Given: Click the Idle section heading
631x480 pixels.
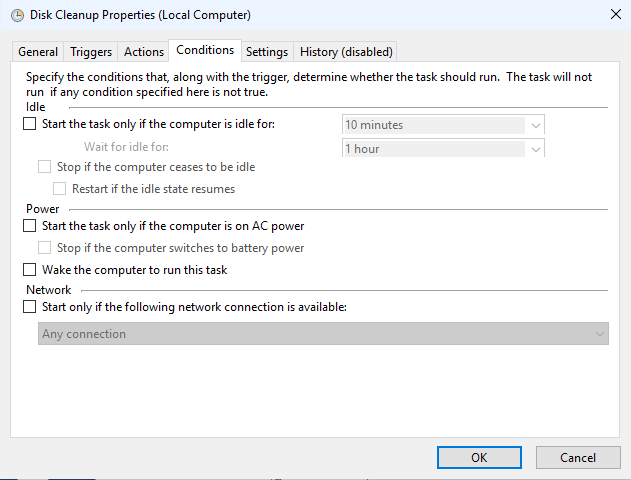Looking at the screenshot, I should 35,107.
